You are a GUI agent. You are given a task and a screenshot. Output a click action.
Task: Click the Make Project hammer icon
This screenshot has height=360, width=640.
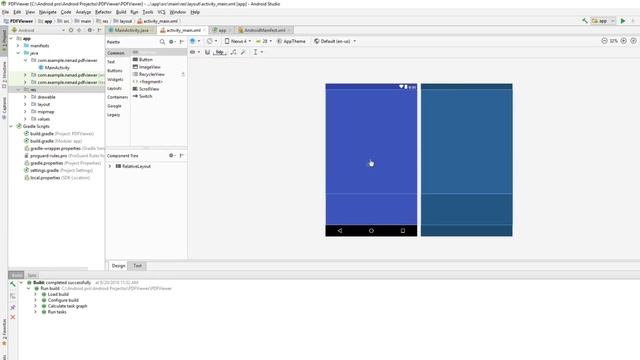click(584, 21)
